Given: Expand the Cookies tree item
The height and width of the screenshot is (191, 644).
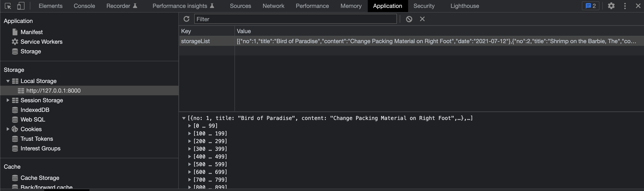Looking at the screenshot, I should (8, 129).
